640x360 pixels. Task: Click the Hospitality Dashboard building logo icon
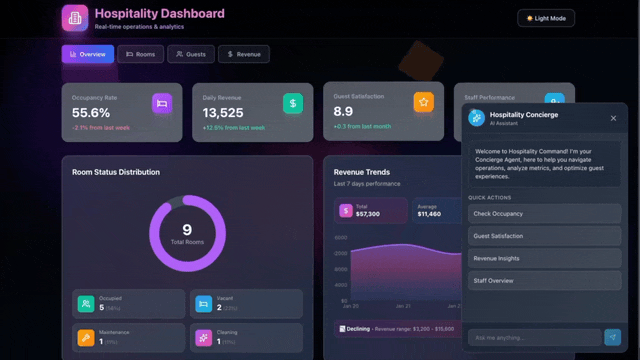click(75, 18)
